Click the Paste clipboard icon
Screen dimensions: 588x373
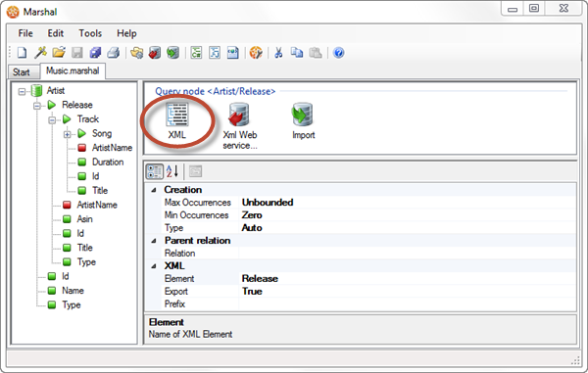[x=315, y=53]
